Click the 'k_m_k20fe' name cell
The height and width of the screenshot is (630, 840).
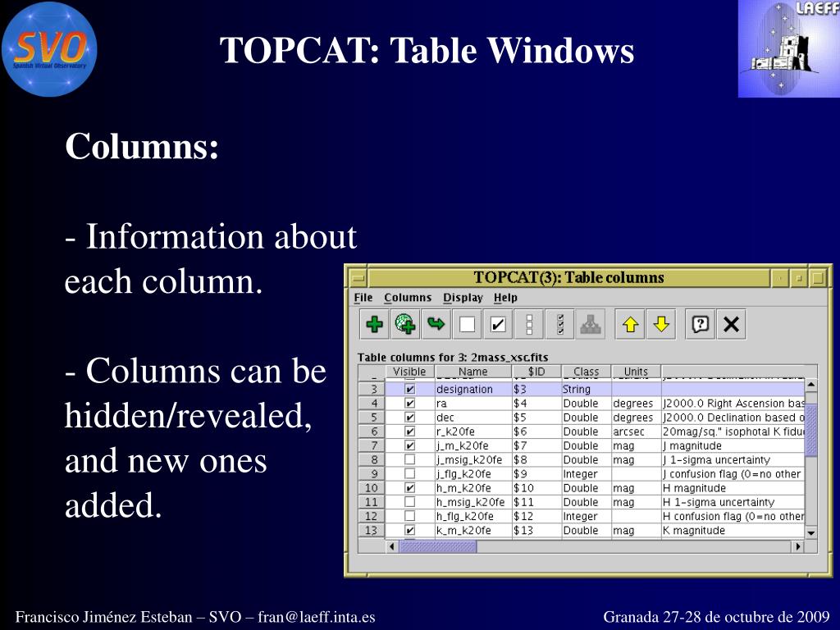point(473,531)
